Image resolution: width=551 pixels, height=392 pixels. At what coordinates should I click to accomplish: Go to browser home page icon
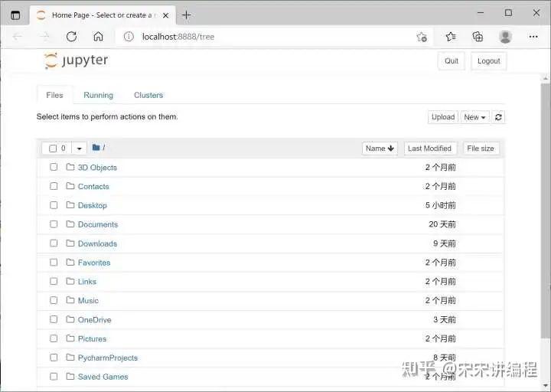[x=99, y=37]
